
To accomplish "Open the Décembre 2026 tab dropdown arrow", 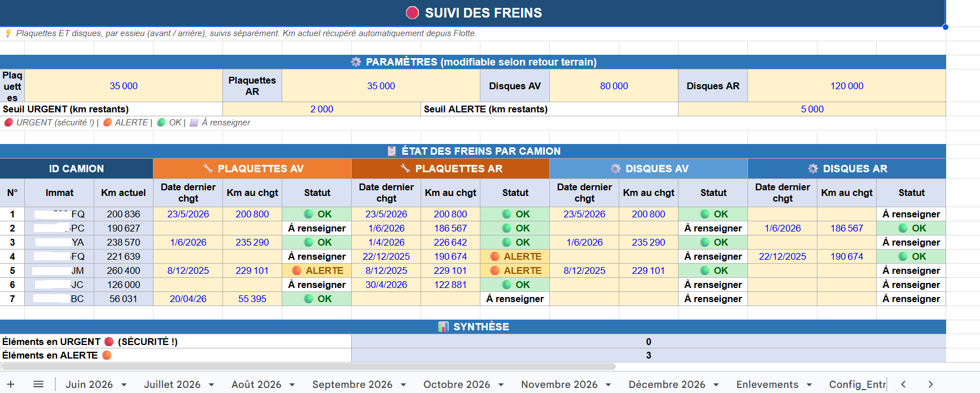I will tap(716, 385).
